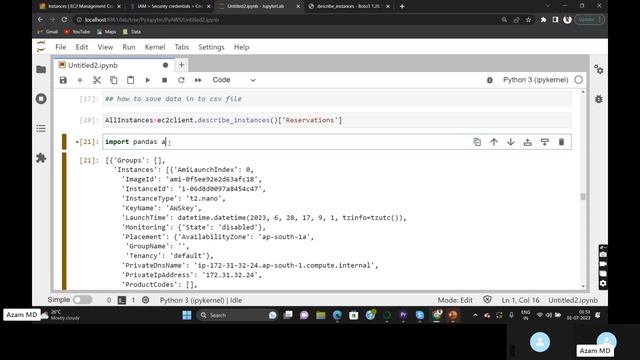Show Running Terminals and Kernels panel
The image size is (640, 360).
point(41,99)
